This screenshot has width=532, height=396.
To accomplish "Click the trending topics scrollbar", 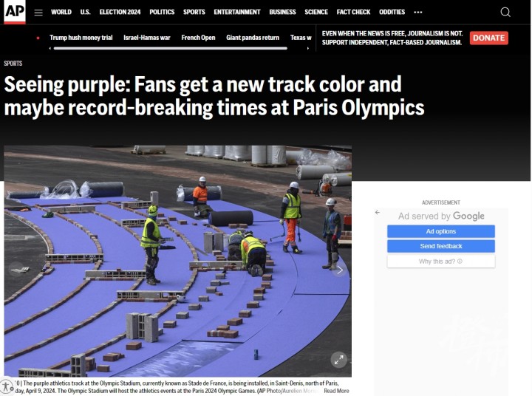I will point(171,49).
